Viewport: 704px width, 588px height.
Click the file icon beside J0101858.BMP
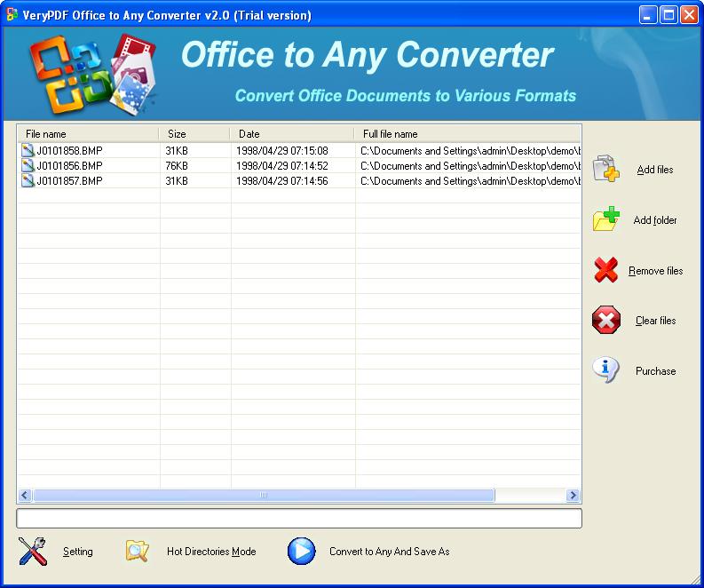pos(28,150)
